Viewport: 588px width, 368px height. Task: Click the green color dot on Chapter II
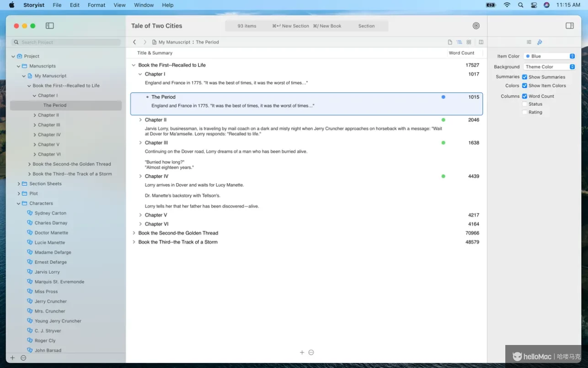click(443, 120)
